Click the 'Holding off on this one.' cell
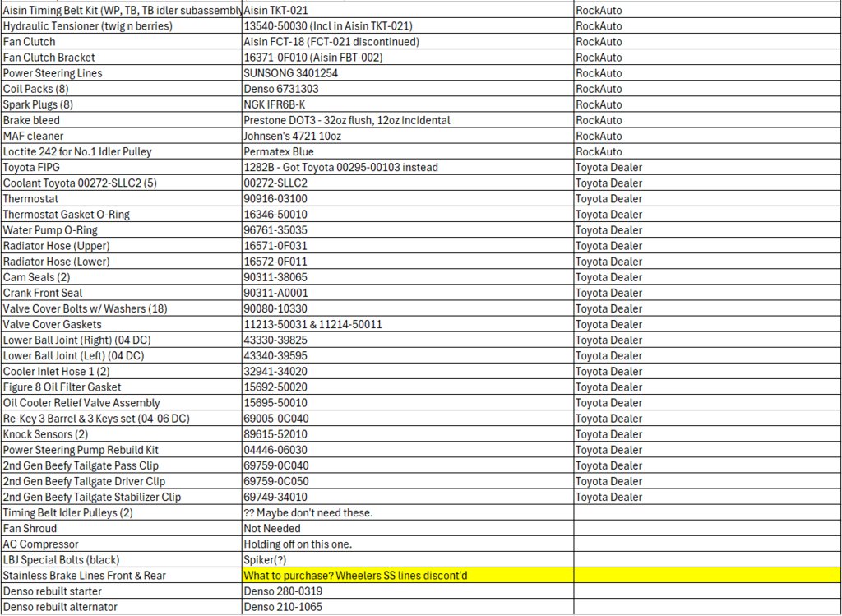The width and height of the screenshot is (842, 616). [x=408, y=544]
